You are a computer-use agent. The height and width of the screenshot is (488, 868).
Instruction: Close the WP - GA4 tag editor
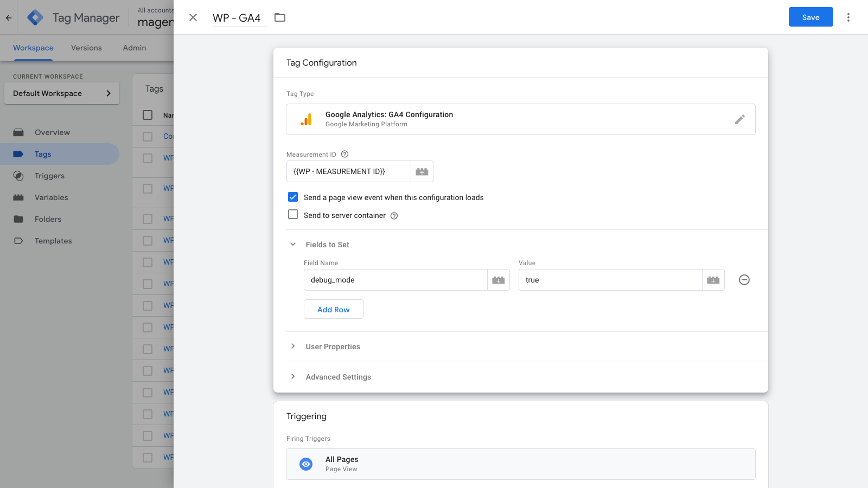(193, 17)
